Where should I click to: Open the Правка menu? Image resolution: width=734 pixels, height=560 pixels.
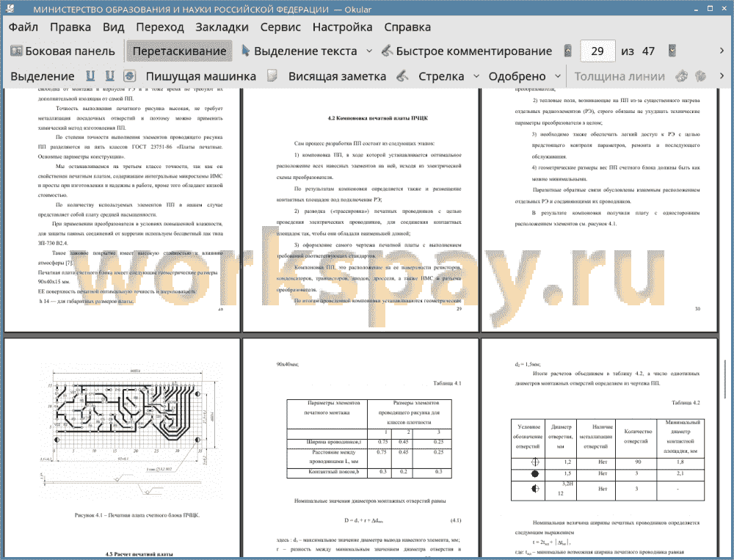[70, 27]
